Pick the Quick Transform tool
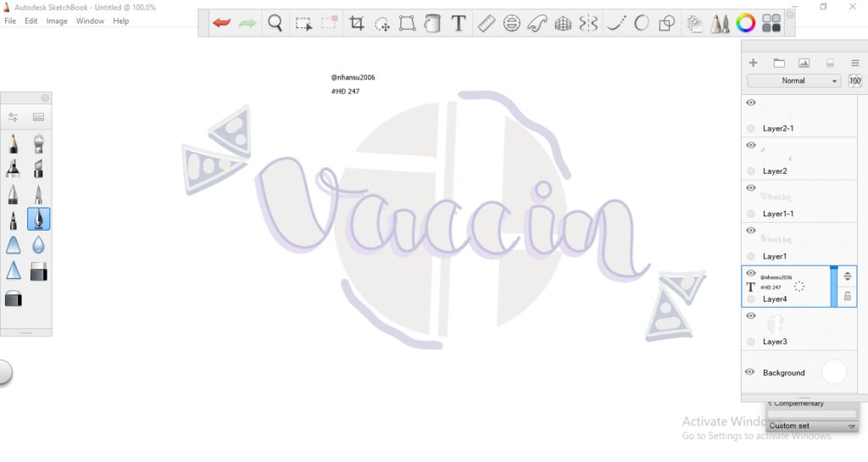This screenshot has width=868, height=462. tap(382, 24)
